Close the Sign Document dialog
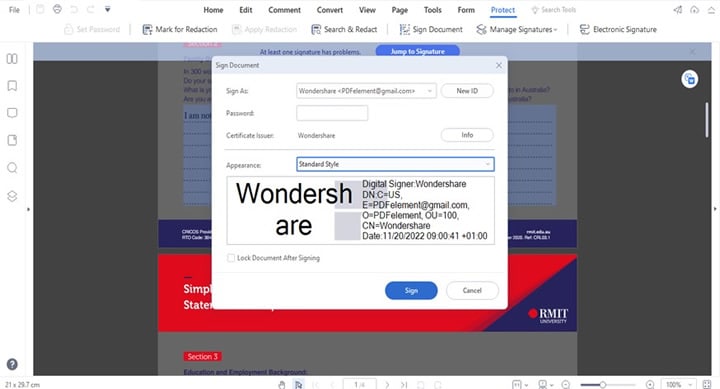720x389 pixels. point(499,66)
